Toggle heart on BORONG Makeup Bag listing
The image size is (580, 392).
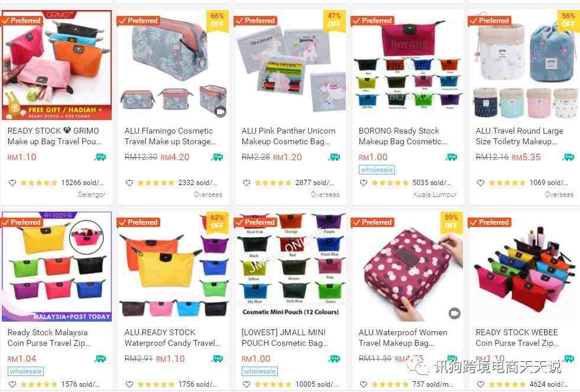[364, 183]
